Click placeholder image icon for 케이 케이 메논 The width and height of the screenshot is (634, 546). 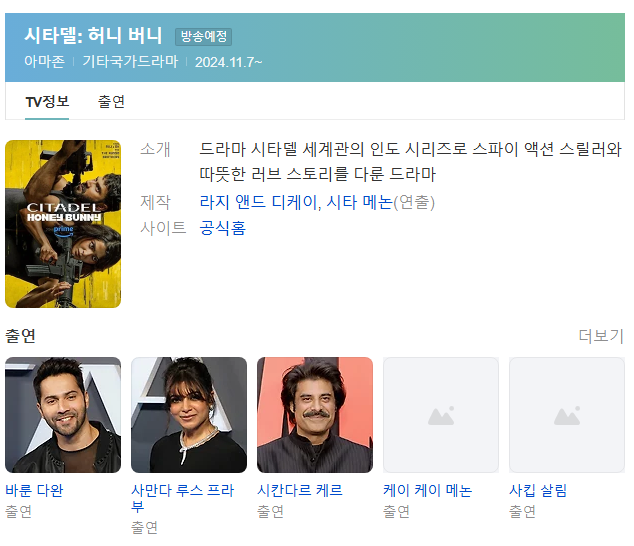(441, 415)
